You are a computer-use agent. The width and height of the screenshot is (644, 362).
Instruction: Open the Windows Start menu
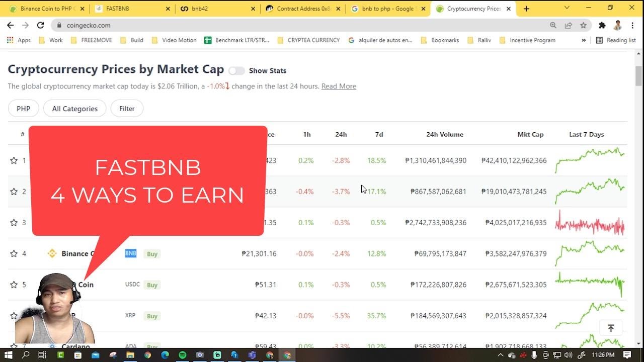(9, 355)
